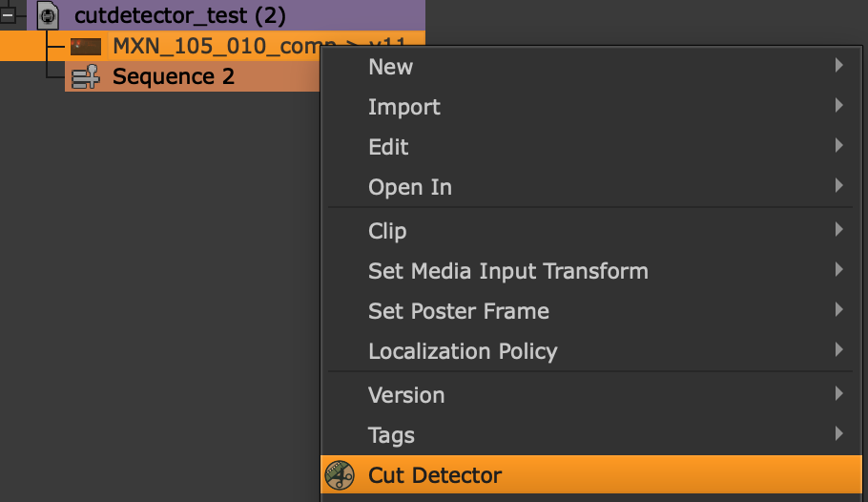The image size is (868, 502).
Task: Expand the New submenu arrow
Action: pos(838,66)
